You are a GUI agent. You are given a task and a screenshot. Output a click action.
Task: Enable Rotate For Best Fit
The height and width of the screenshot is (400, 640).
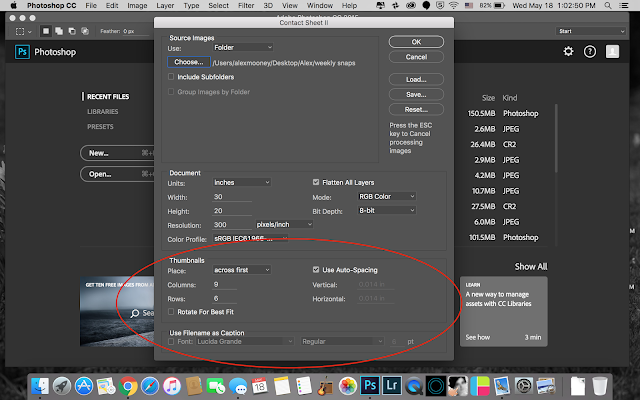(171, 311)
